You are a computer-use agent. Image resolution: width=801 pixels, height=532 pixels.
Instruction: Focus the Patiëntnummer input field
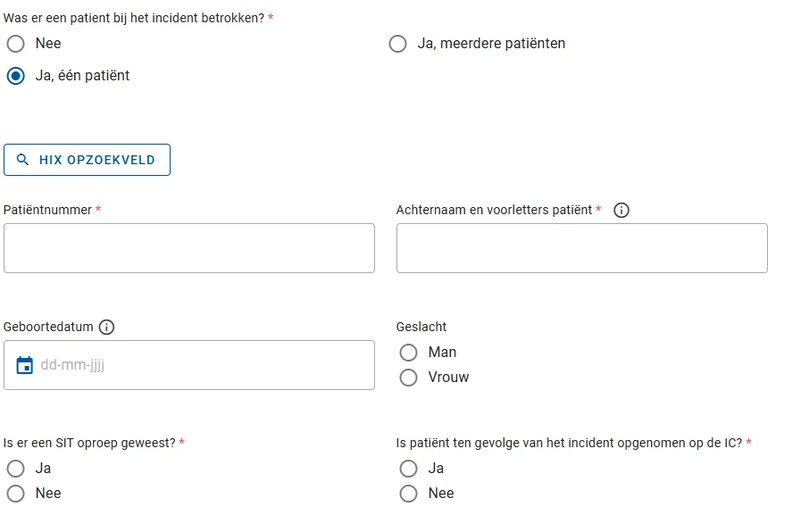point(189,248)
